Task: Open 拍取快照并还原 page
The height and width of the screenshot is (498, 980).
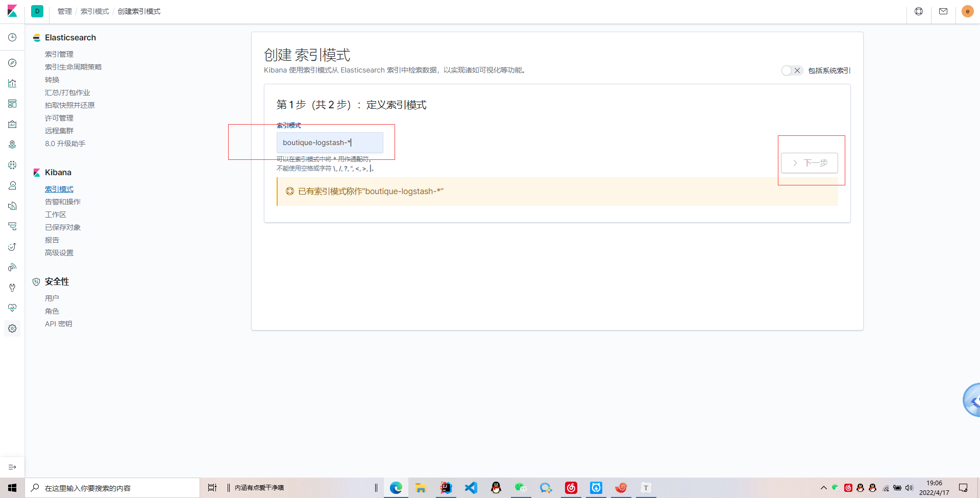Action: 70,105
